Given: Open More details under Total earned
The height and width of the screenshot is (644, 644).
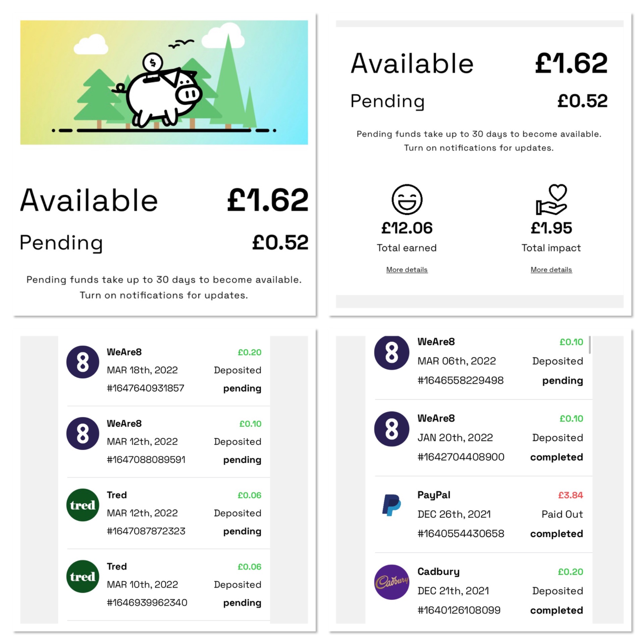Looking at the screenshot, I should [x=407, y=270].
